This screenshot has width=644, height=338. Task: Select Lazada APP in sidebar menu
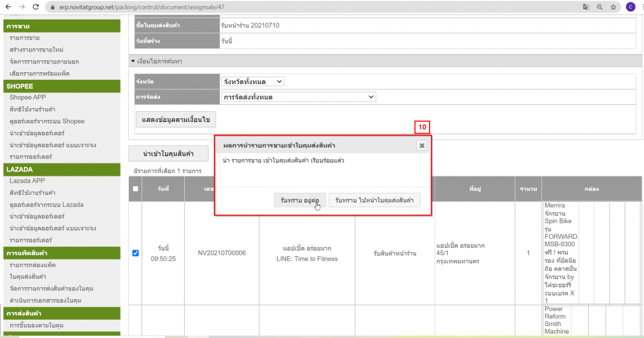(x=27, y=181)
